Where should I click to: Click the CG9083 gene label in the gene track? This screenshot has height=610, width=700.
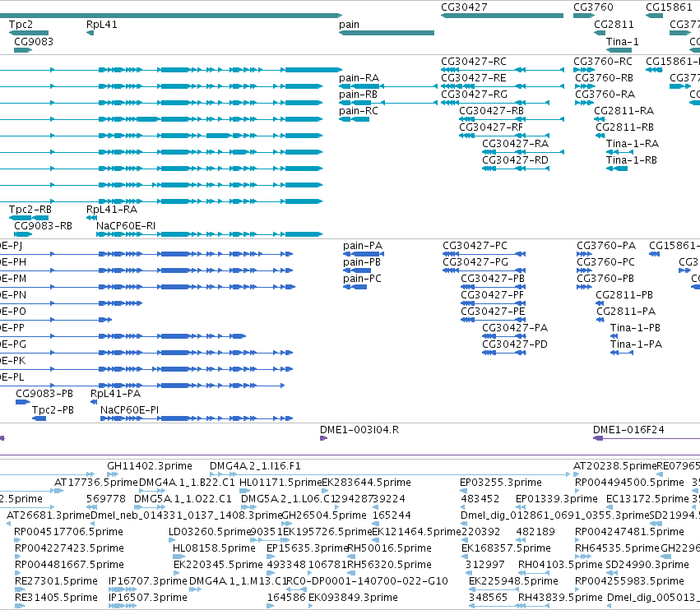click(x=34, y=41)
